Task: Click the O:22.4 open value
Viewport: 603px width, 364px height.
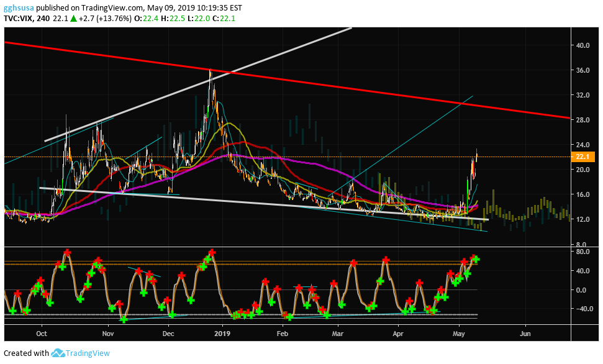Action: pyautogui.click(x=146, y=18)
